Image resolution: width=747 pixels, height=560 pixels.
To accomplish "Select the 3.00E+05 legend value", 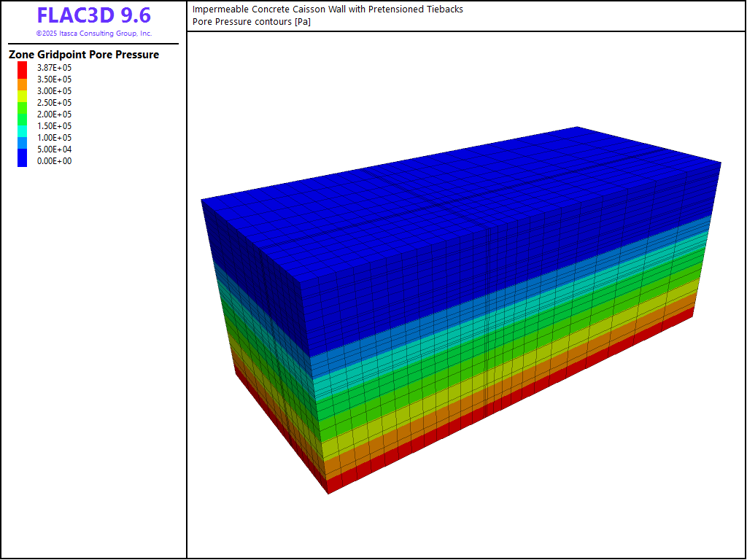I will click(54, 91).
